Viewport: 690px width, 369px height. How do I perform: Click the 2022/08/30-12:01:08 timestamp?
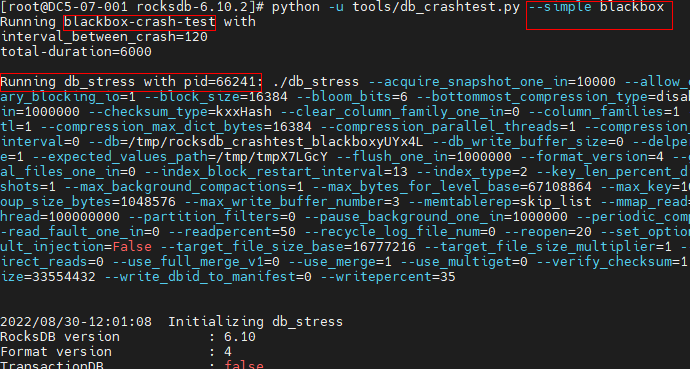76,322
